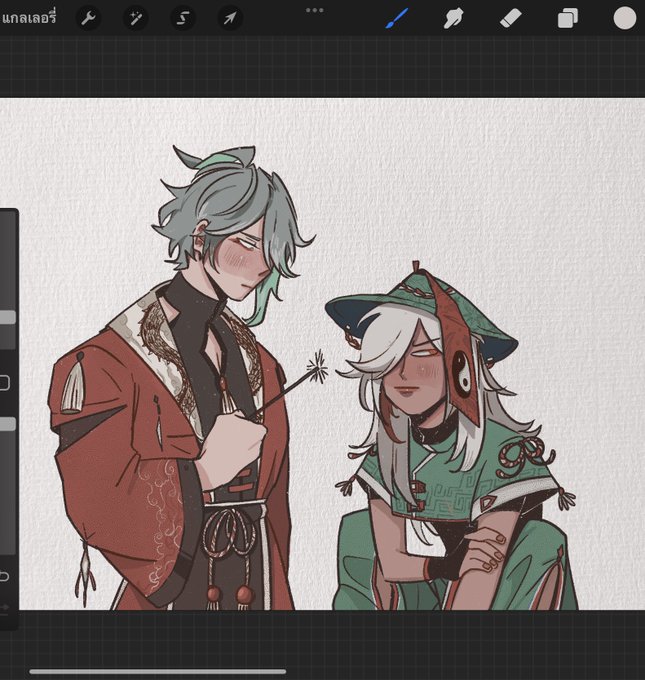Open the Layers panel
This screenshot has width=645, height=680.
coord(567,19)
